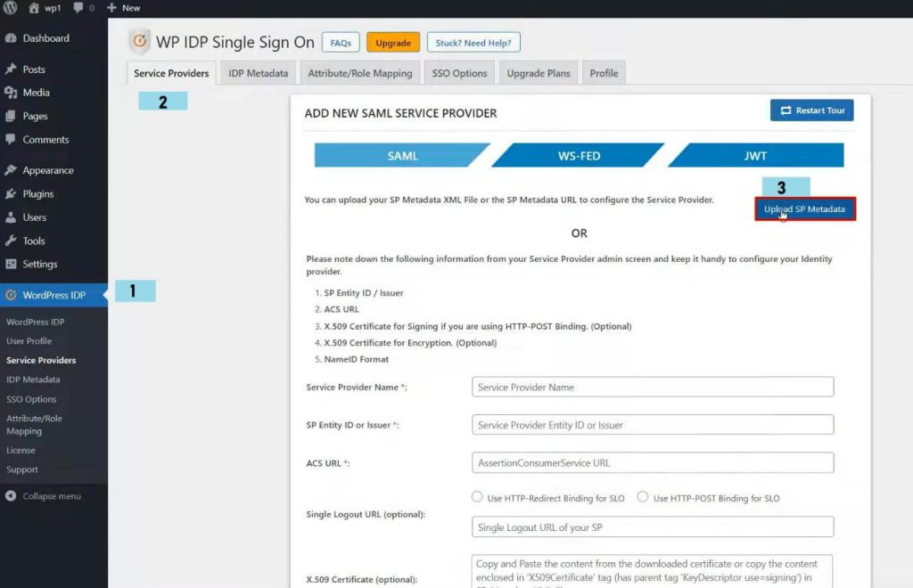Image resolution: width=913 pixels, height=588 pixels.
Task: Select Use HTTP-Redirect Binding for SLO
Action: click(477, 497)
